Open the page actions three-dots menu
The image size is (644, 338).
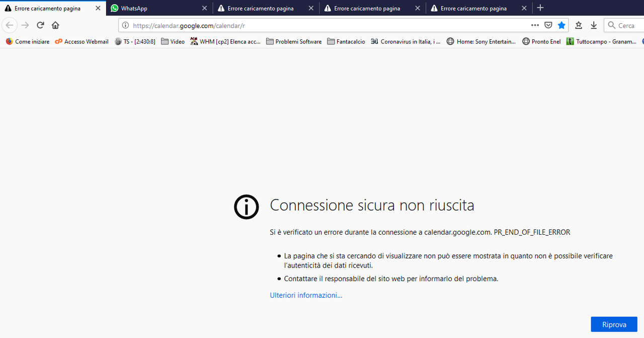(535, 25)
